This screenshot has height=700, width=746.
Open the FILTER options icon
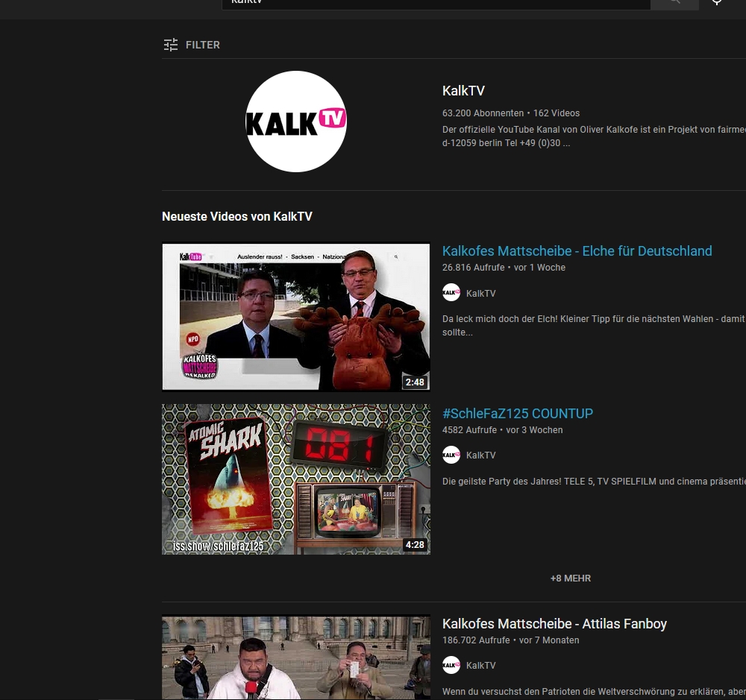[x=171, y=45]
